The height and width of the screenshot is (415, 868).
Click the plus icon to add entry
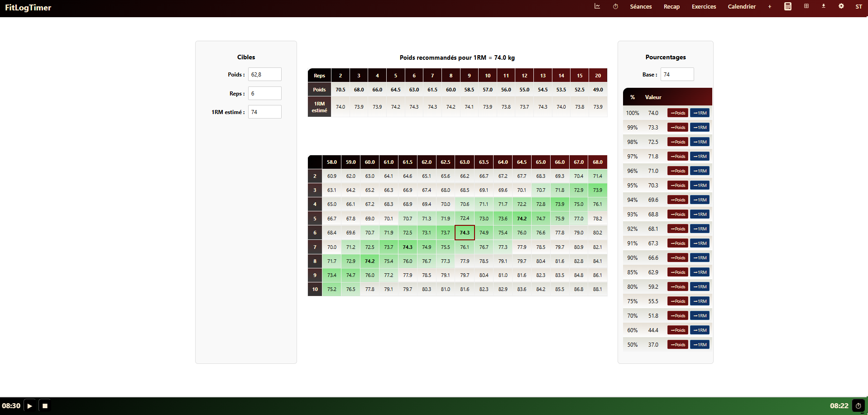769,6
